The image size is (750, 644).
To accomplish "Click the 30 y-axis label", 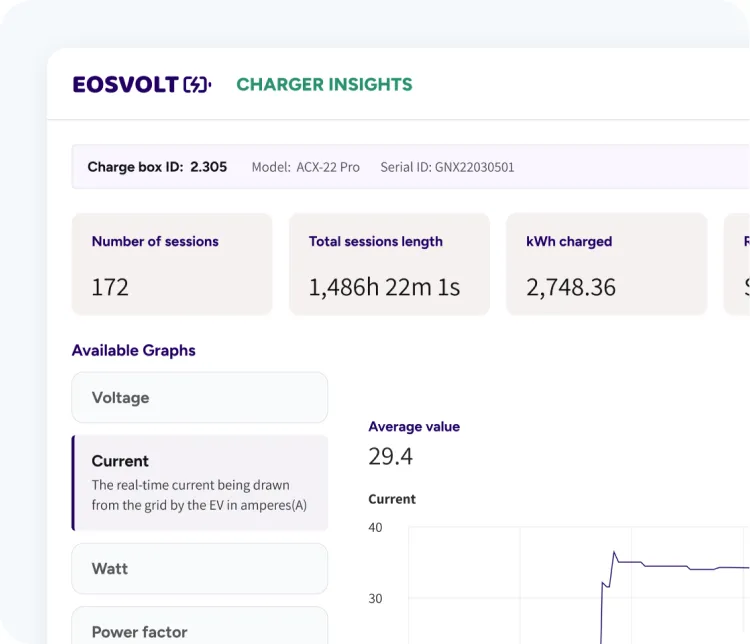I will tap(375, 599).
